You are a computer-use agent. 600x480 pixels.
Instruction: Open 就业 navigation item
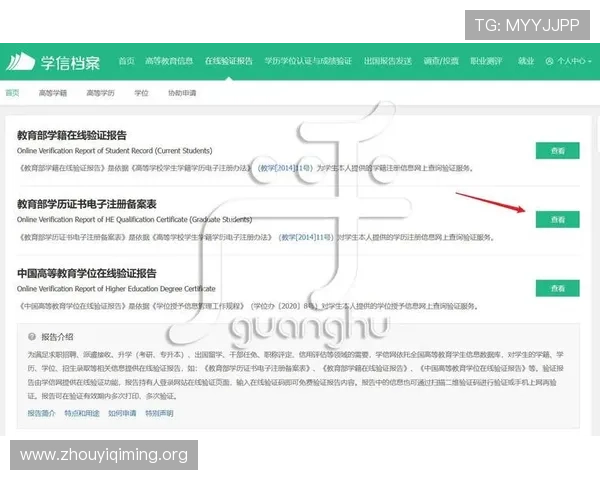click(x=526, y=61)
